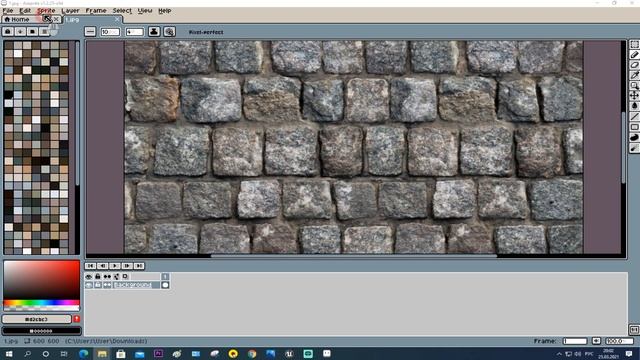Open the Edit menu
The height and width of the screenshot is (360, 640).
tap(25, 11)
